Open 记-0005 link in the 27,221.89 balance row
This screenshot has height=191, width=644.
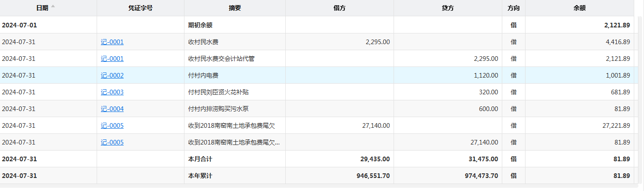pos(112,125)
